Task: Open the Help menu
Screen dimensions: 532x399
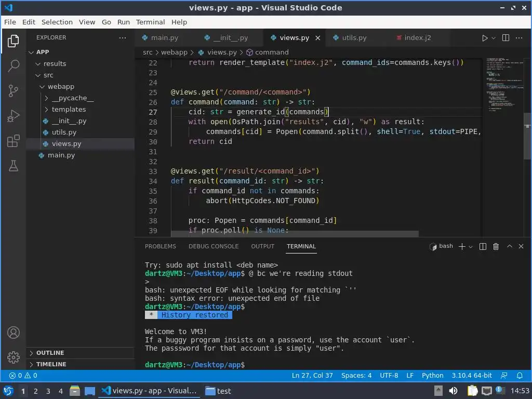Action: [x=179, y=22]
